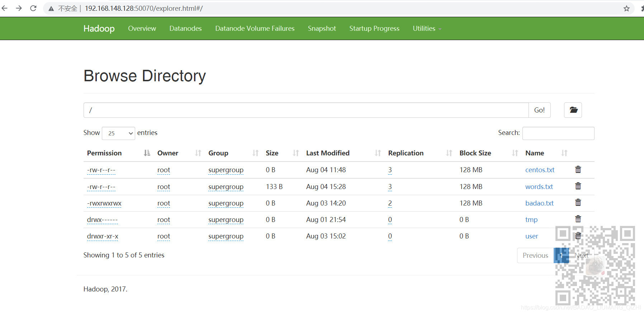
Task: Click the Block Size column header
Action: [x=475, y=153]
